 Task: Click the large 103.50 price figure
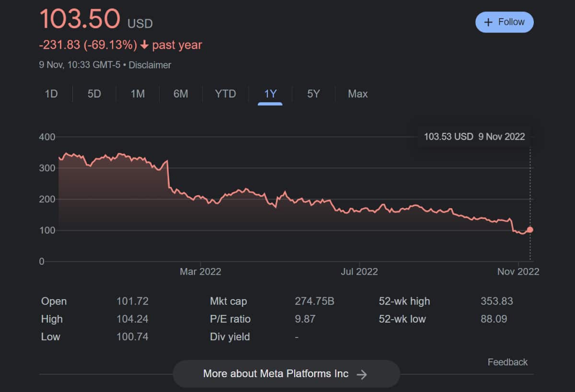pos(80,20)
